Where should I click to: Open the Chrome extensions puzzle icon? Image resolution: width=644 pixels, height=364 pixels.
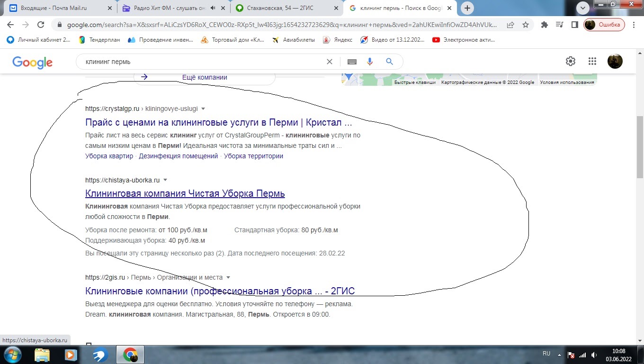pyautogui.click(x=545, y=25)
